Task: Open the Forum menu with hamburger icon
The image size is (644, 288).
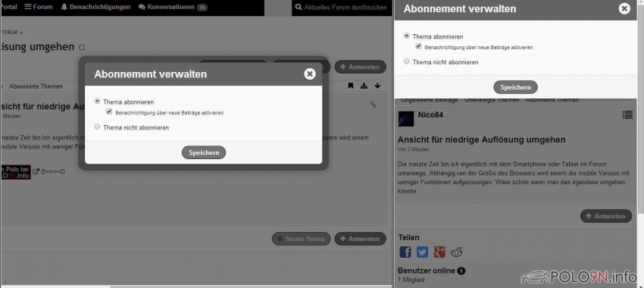Action: point(39,7)
